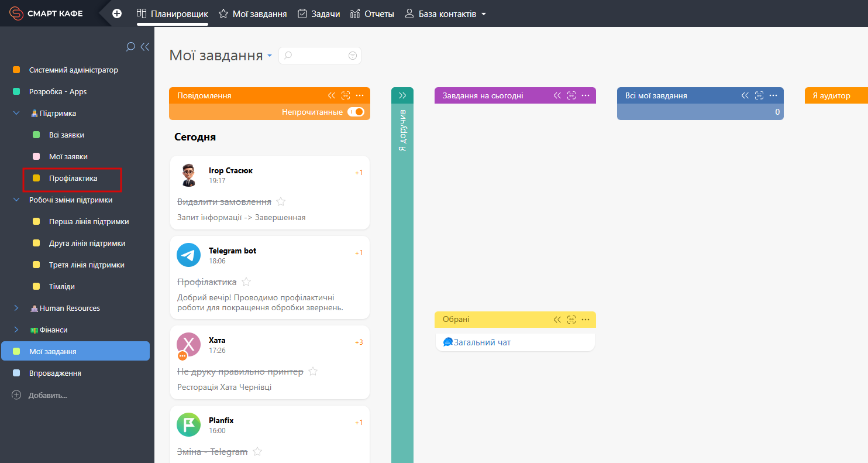Open the База контактів dropdown menu
This screenshot has height=463, width=868.
[x=483, y=14]
